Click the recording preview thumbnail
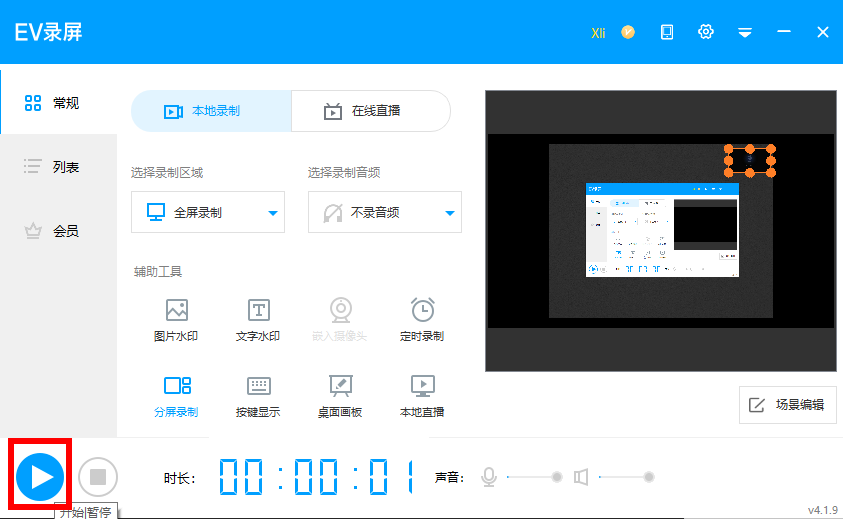The height and width of the screenshot is (519, 843). click(x=662, y=230)
